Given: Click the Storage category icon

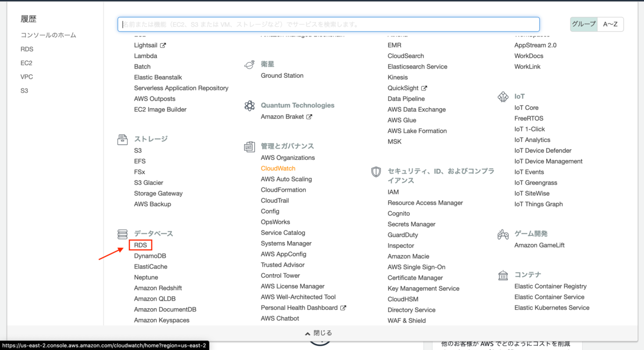Looking at the screenshot, I should [x=122, y=139].
